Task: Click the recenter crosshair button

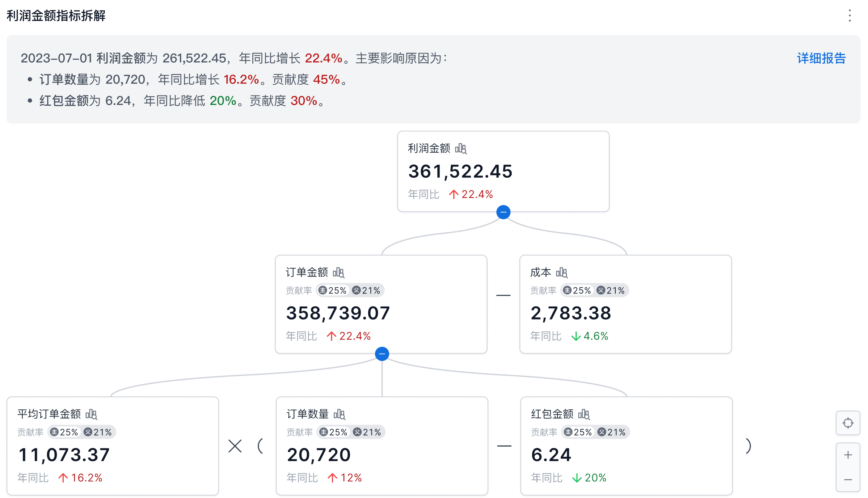Action: pyautogui.click(x=848, y=423)
